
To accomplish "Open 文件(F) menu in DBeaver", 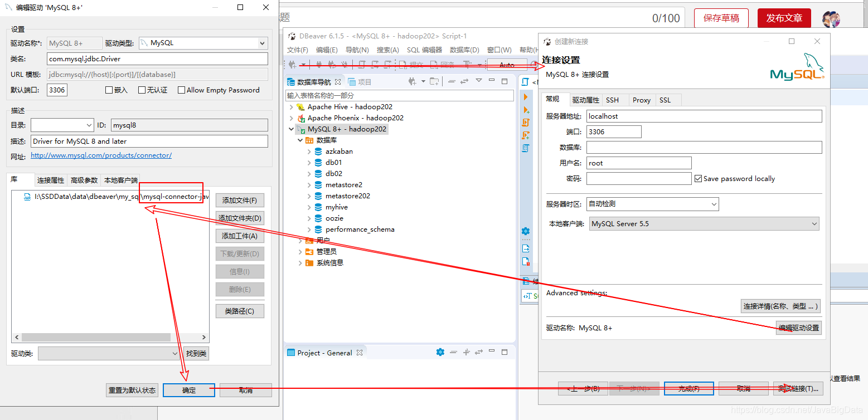I will [297, 50].
